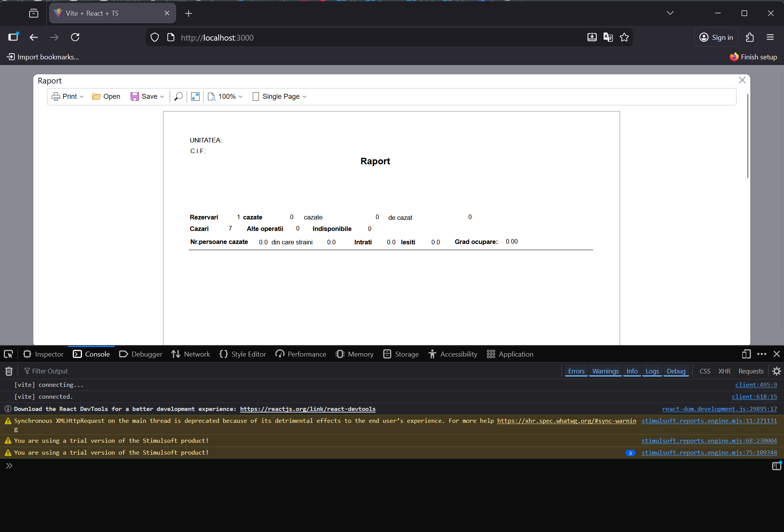The image size is (784, 532).
Task: Switch to the Inspector tab
Action: click(x=43, y=354)
